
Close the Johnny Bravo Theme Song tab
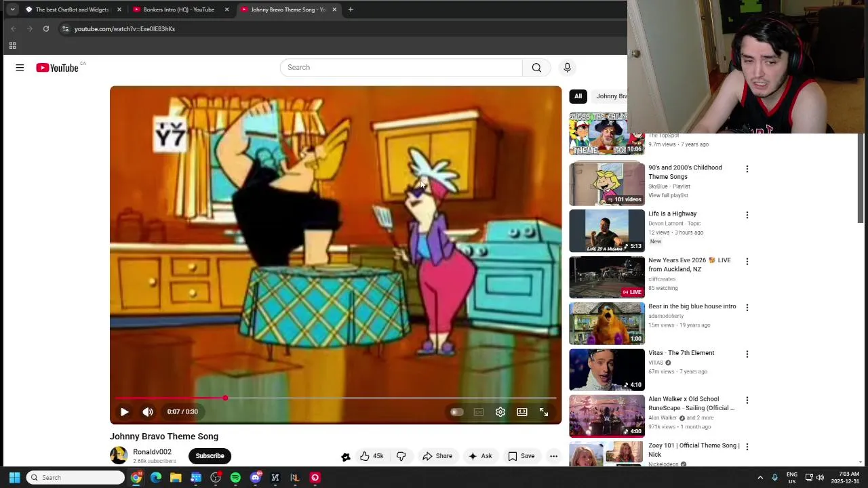(334, 9)
